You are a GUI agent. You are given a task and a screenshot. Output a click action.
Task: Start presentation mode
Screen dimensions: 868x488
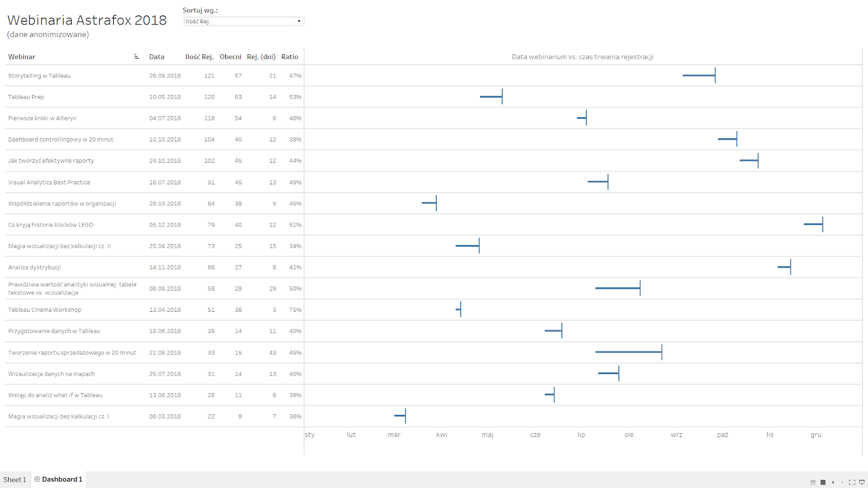tap(862, 482)
